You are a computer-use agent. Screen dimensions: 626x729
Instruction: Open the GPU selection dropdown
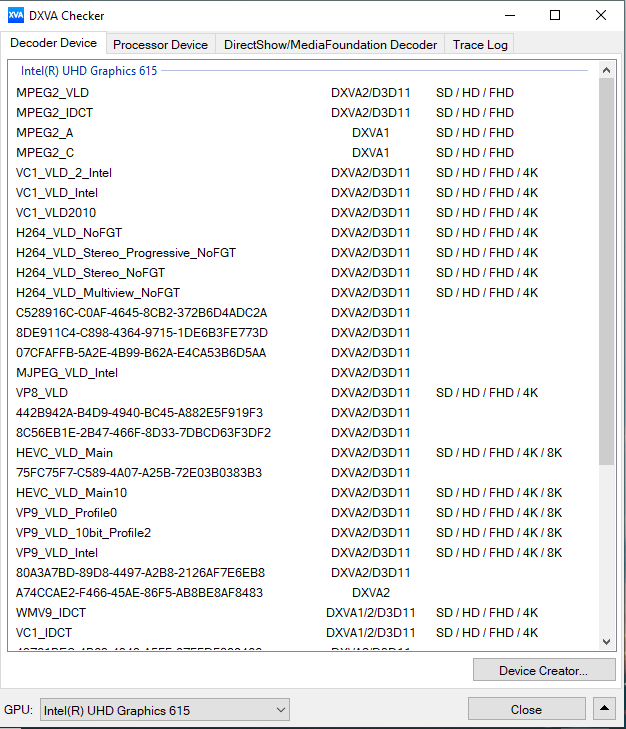(x=165, y=710)
